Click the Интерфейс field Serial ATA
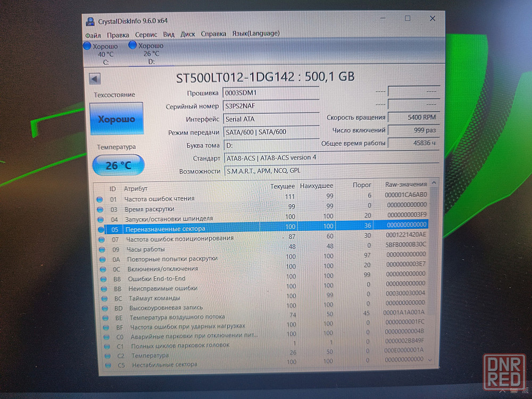Viewport: 532px width, 399px height. tap(271, 119)
